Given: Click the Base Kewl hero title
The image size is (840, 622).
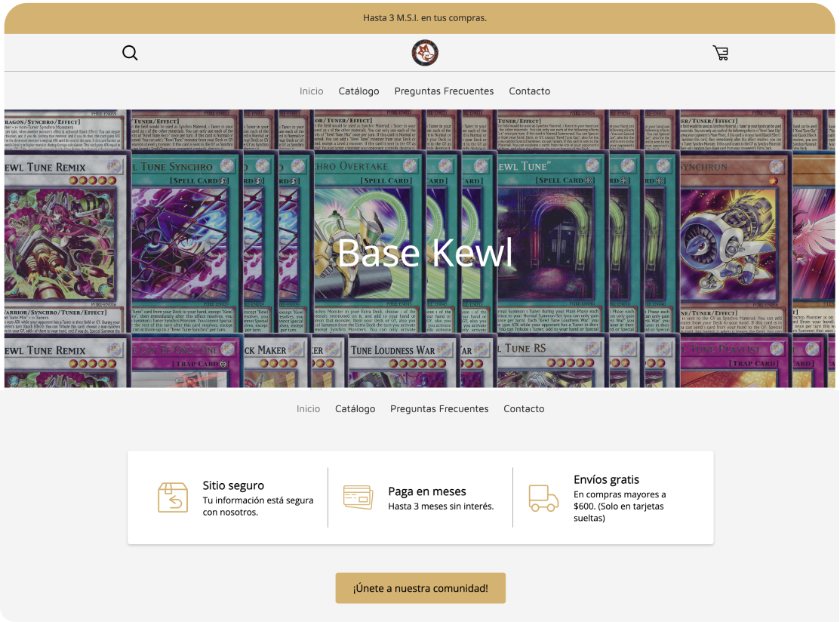Looking at the screenshot, I should click(x=425, y=253).
